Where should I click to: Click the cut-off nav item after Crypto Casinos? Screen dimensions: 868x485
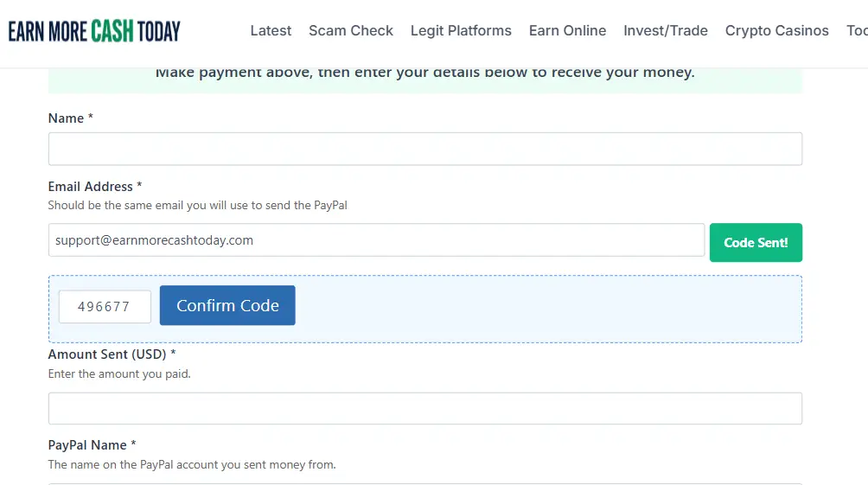coord(857,31)
